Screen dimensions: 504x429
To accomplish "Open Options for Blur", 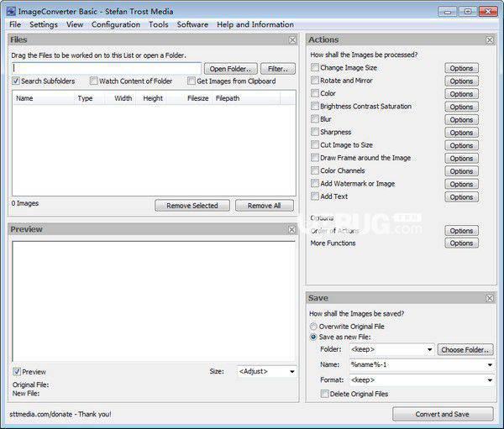I will pos(461,119).
